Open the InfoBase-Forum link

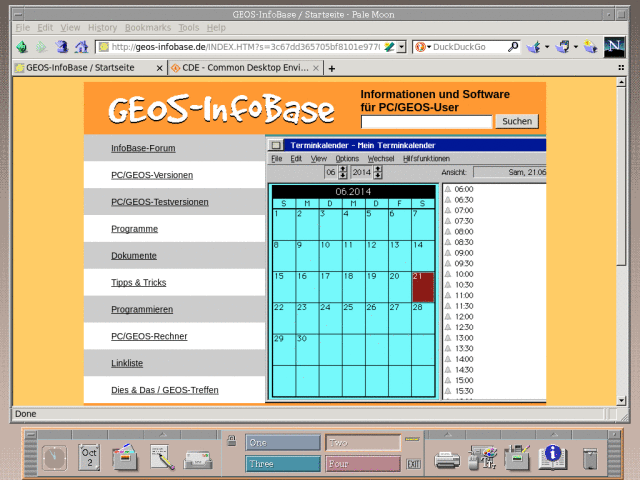point(143,148)
